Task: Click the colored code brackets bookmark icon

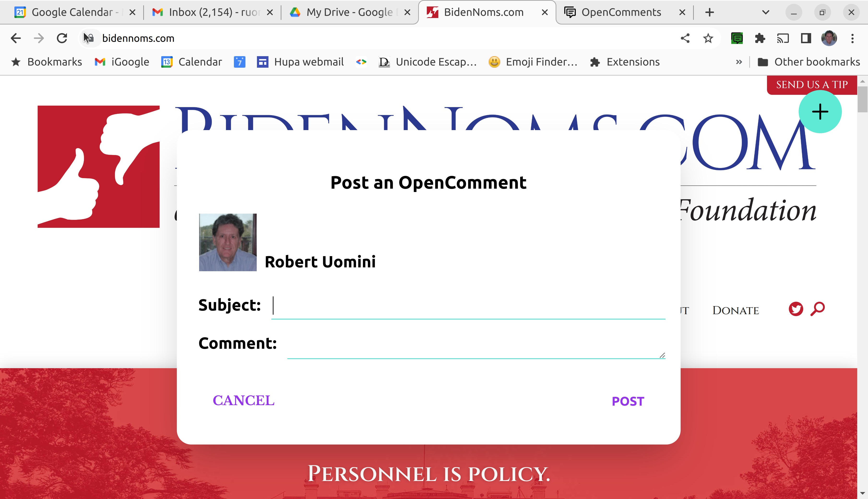Action: tap(361, 62)
